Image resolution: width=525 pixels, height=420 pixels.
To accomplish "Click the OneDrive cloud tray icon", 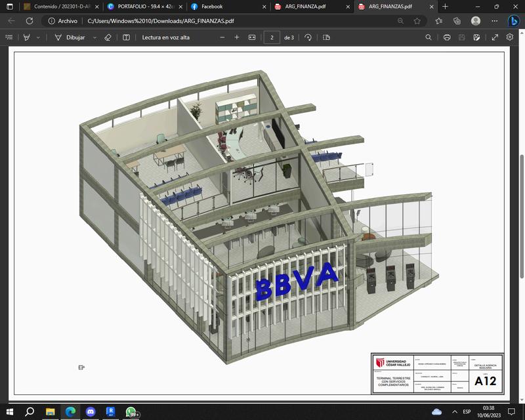I will (436, 411).
